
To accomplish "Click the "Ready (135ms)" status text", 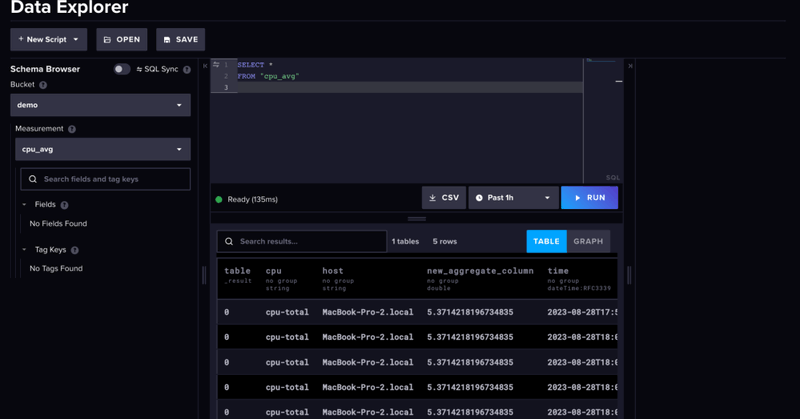I will [253, 200].
